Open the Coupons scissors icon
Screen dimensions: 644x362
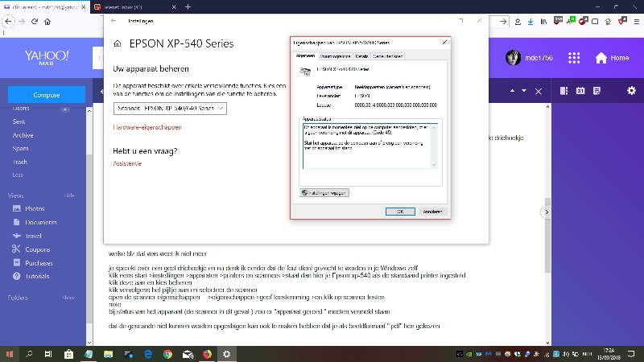point(16,249)
